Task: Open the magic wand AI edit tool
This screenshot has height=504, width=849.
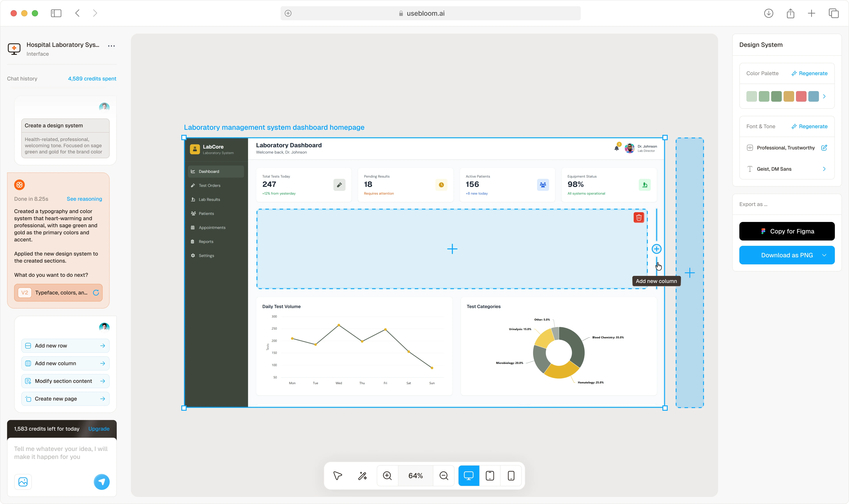Action: point(362,475)
